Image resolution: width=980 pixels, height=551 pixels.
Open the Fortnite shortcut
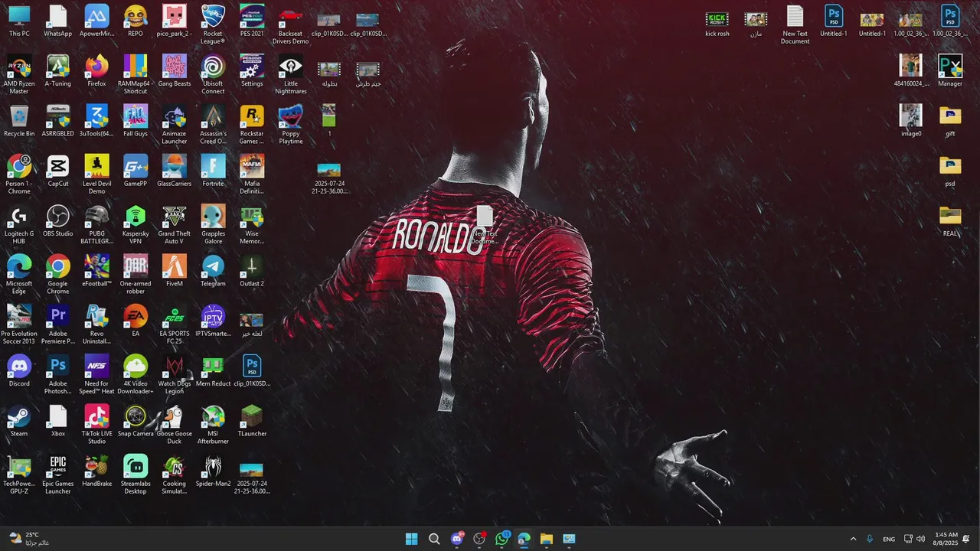(x=213, y=171)
